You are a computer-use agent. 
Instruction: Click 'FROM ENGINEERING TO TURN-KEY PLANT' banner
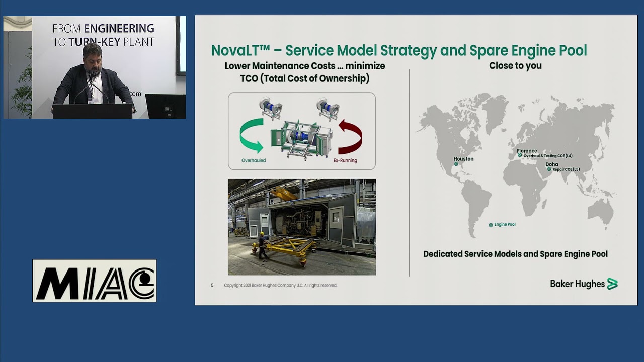click(x=103, y=35)
